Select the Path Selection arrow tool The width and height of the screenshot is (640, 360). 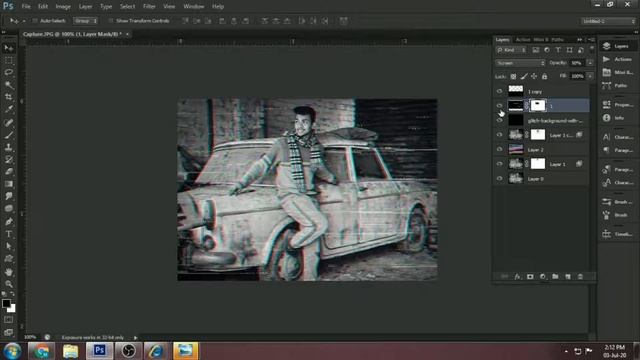pos(9,247)
